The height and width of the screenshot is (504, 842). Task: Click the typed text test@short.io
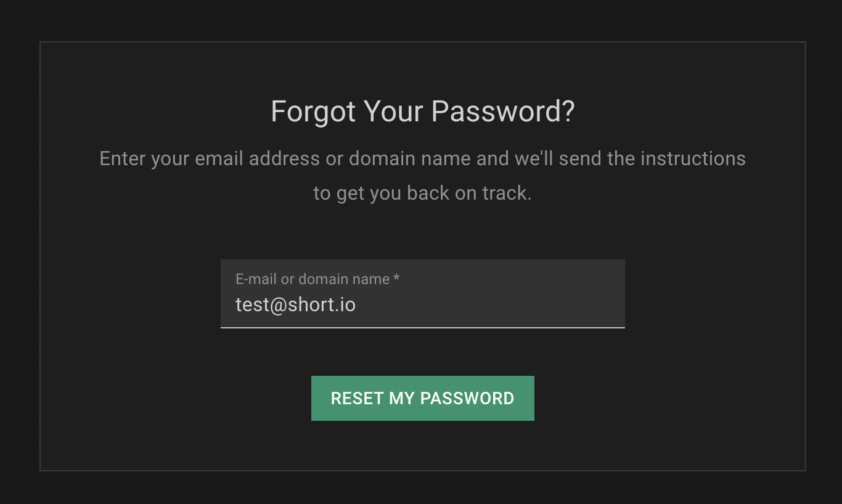[x=295, y=304]
